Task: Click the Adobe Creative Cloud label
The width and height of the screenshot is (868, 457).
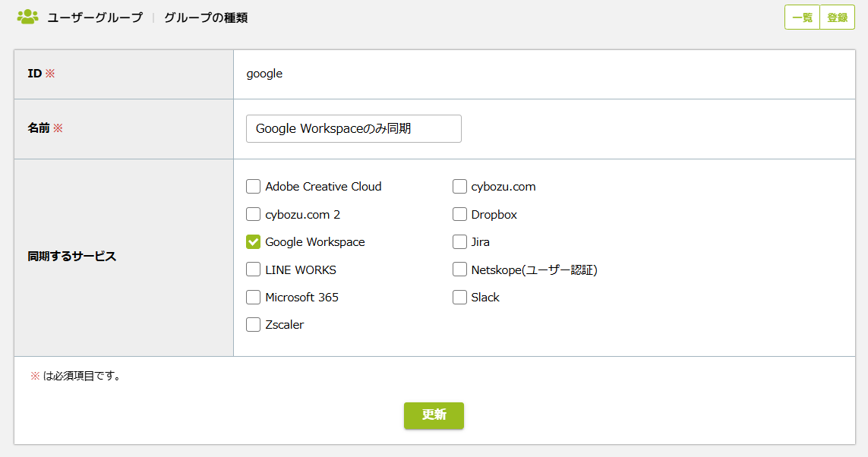Action: point(324,187)
